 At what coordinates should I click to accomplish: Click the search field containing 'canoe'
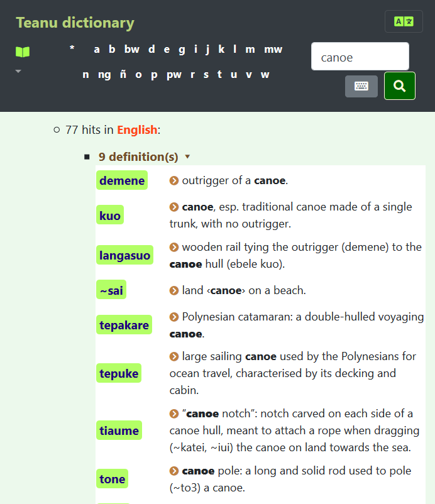pyautogui.click(x=360, y=57)
